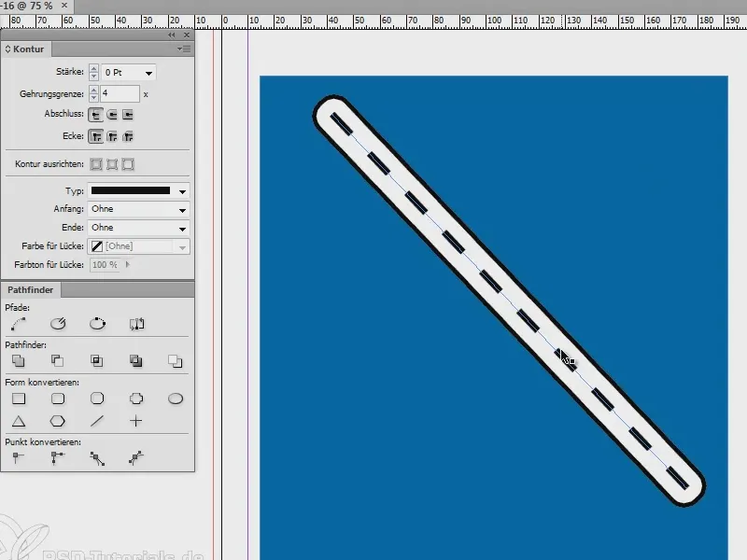The height and width of the screenshot is (560, 747).
Task: Open the Farbton für Lücke slider arrow
Action: 127,265
